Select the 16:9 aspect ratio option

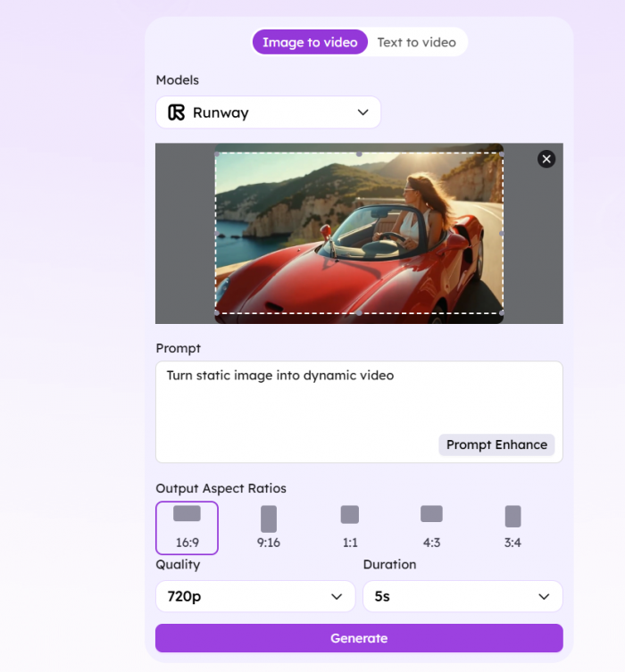coord(187,527)
